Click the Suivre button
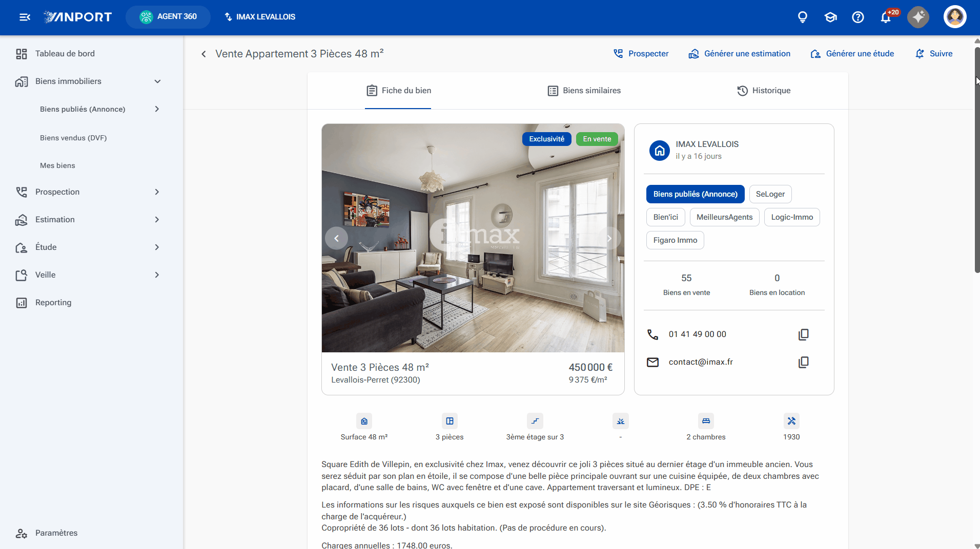980x549 pixels. click(x=933, y=54)
